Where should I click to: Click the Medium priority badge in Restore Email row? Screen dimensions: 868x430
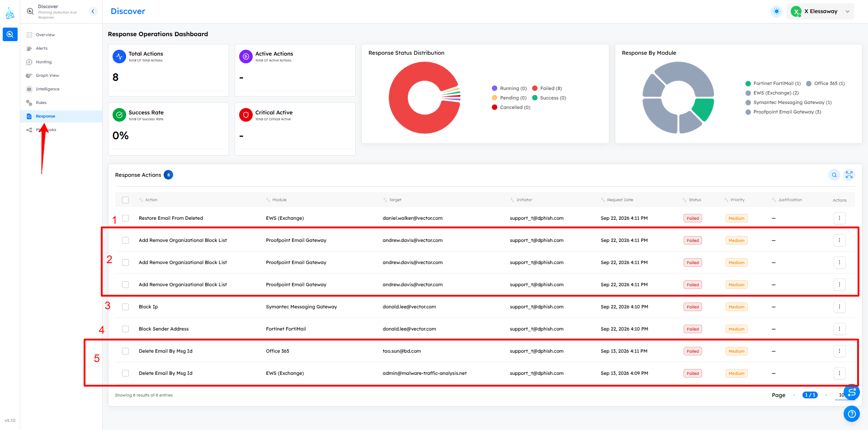click(x=736, y=218)
